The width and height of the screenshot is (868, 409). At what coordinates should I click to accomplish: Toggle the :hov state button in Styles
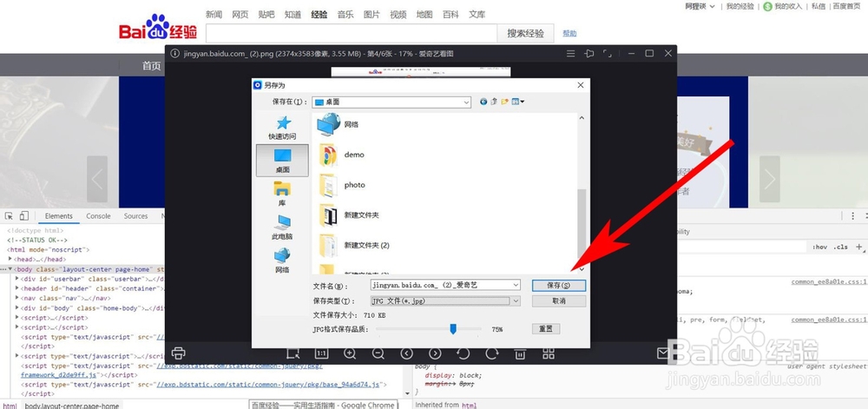click(x=820, y=247)
